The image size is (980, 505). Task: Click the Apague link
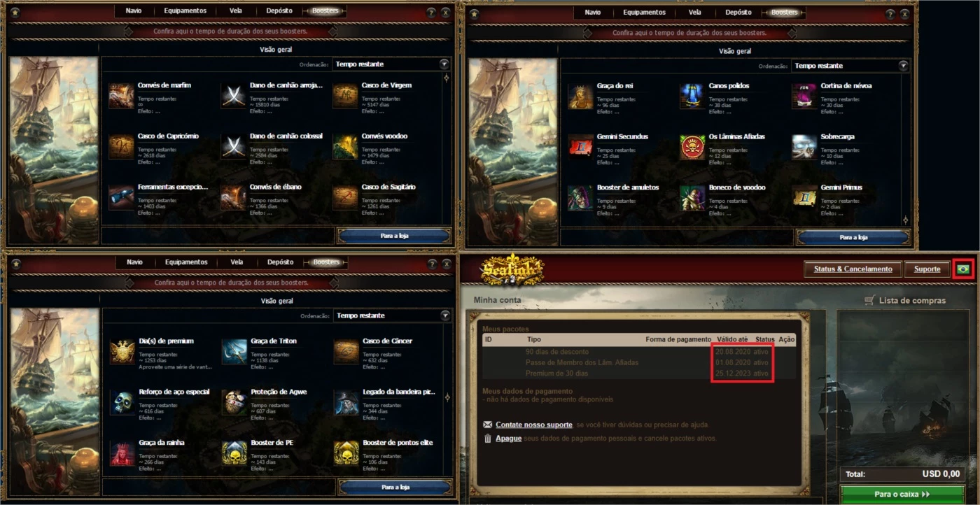pos(508,439)
